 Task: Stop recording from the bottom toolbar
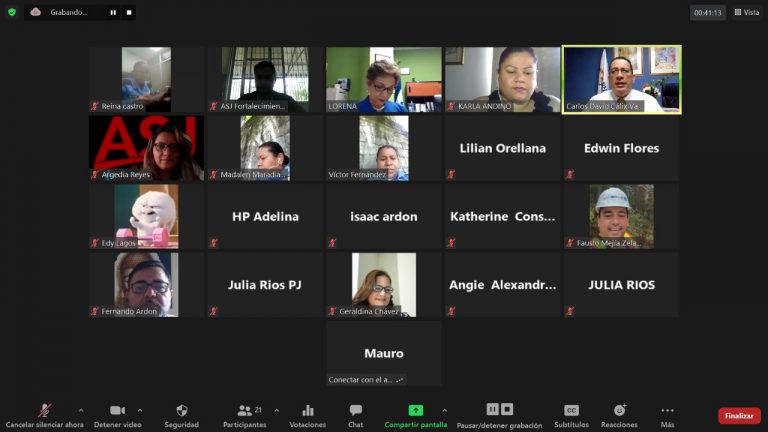click(x=507, y=409)
